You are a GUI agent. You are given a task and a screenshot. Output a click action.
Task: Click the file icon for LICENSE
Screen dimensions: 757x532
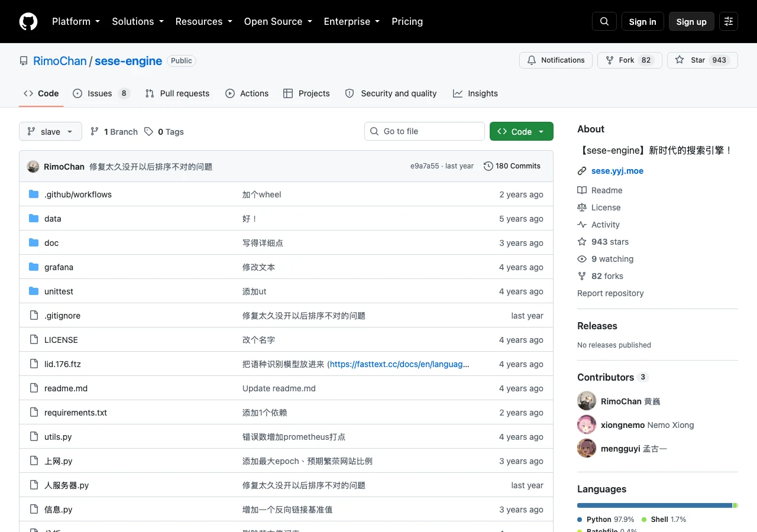tap(34, 339)
